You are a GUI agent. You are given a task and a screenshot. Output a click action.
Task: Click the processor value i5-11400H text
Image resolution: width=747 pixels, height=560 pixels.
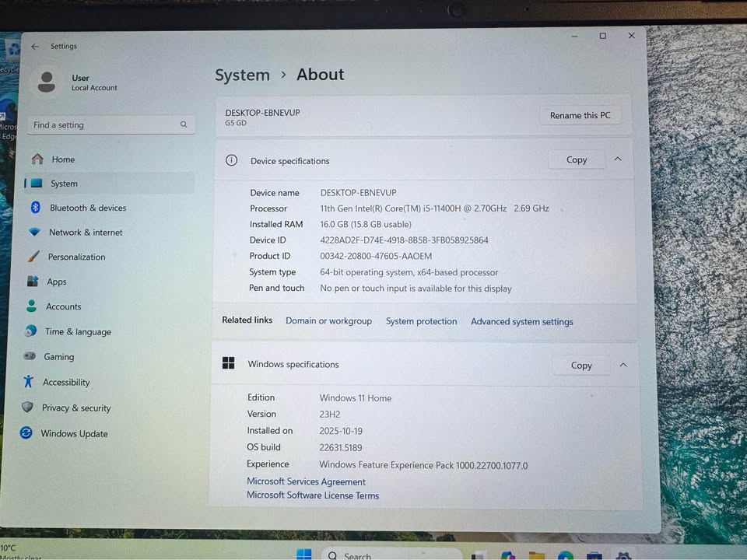point(434,208)
